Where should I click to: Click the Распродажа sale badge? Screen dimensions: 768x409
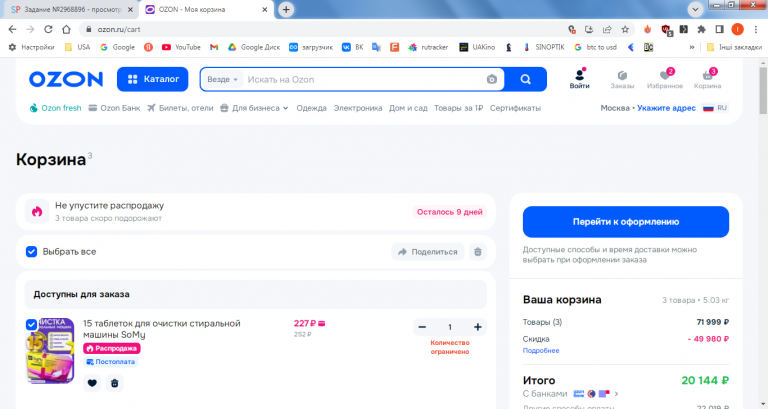[x=112, y=348]
